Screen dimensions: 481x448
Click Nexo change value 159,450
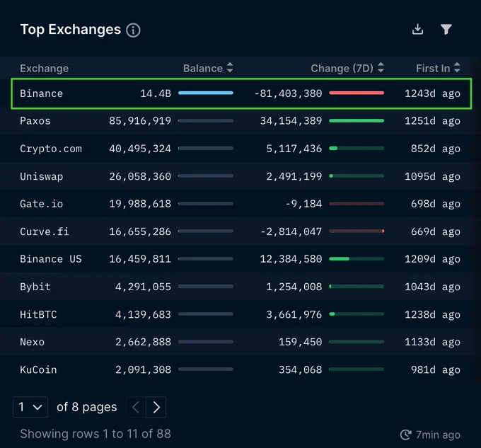tap(301, 342)
